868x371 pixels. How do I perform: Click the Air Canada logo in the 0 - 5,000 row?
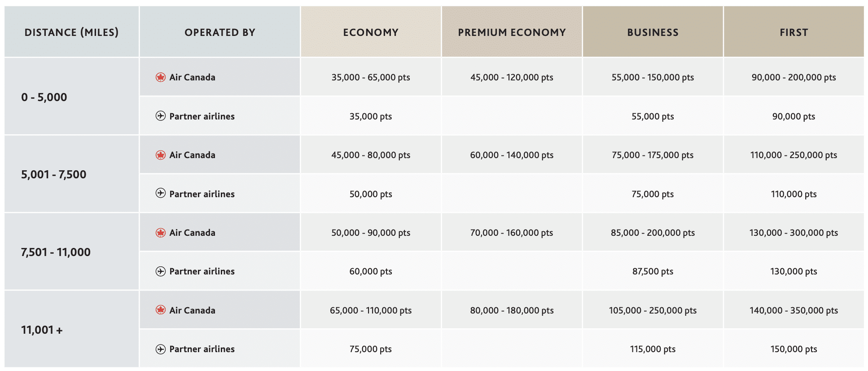pos(160,77)
